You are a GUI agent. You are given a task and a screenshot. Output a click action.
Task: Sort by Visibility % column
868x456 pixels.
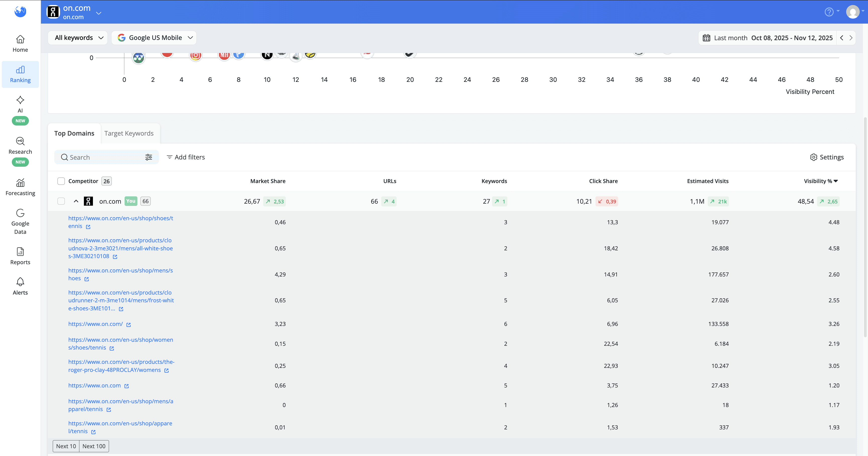pos(821,181)
